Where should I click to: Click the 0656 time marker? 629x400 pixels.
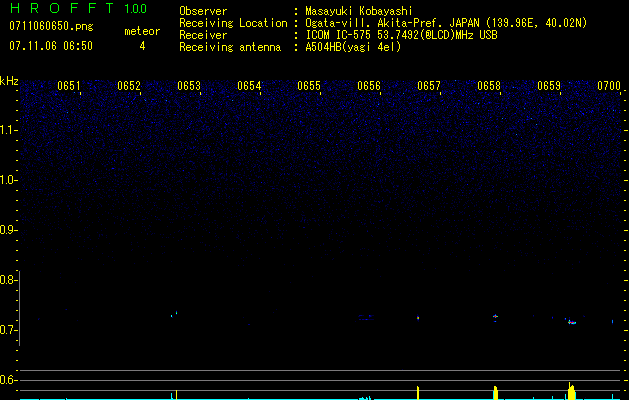pos(369,86)
